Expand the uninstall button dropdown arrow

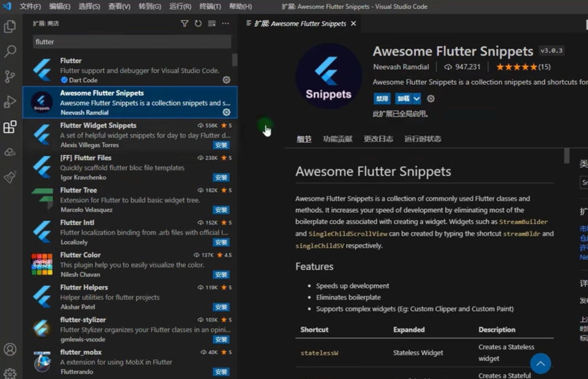[x=417, y=98]
